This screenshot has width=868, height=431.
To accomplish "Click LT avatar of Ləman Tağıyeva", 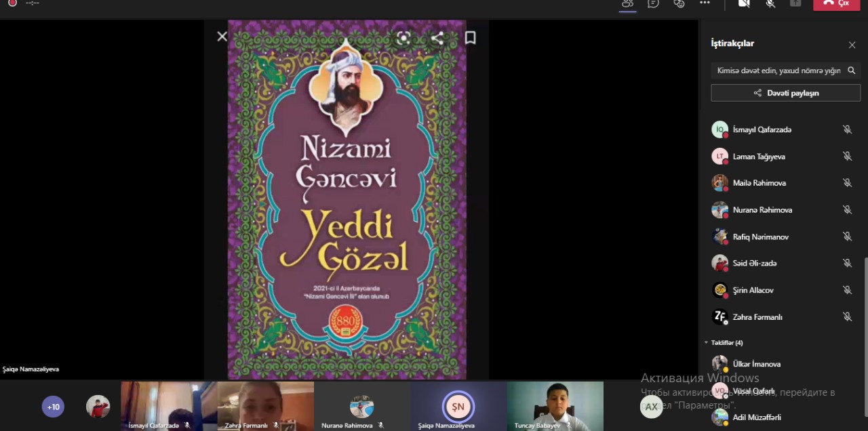I will (x=719, y=156).
